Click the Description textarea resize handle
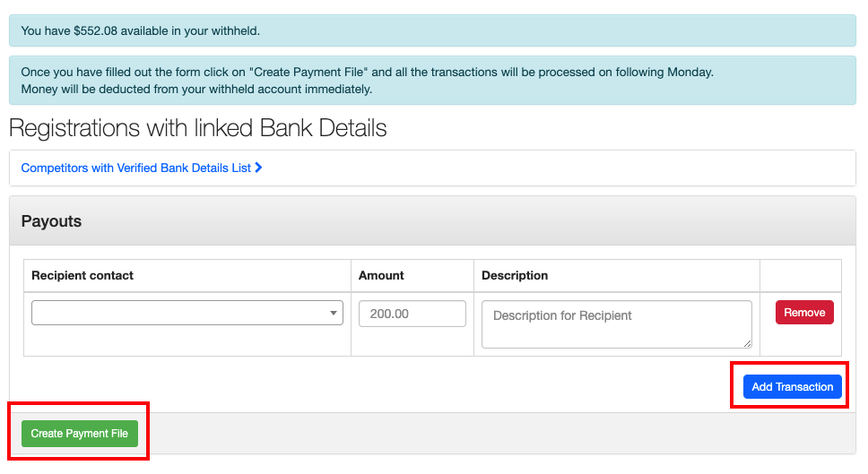868x474 pixels. 746,342
